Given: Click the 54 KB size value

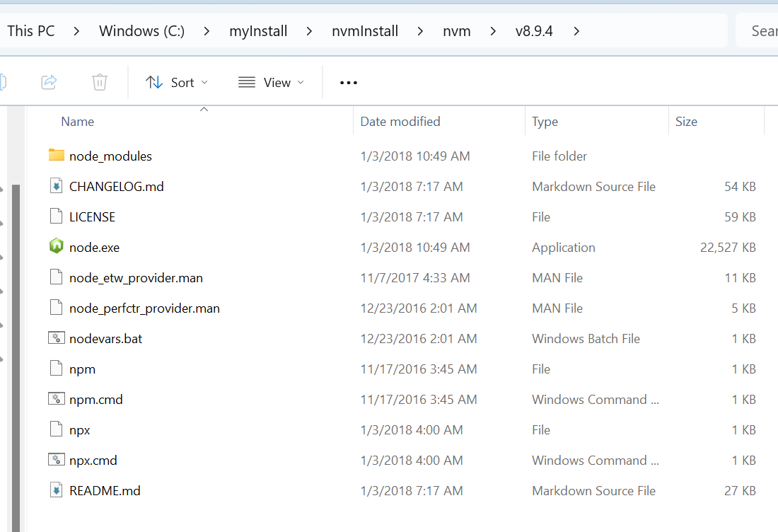Looking at the screenshot, I should [x=740, y=186].
